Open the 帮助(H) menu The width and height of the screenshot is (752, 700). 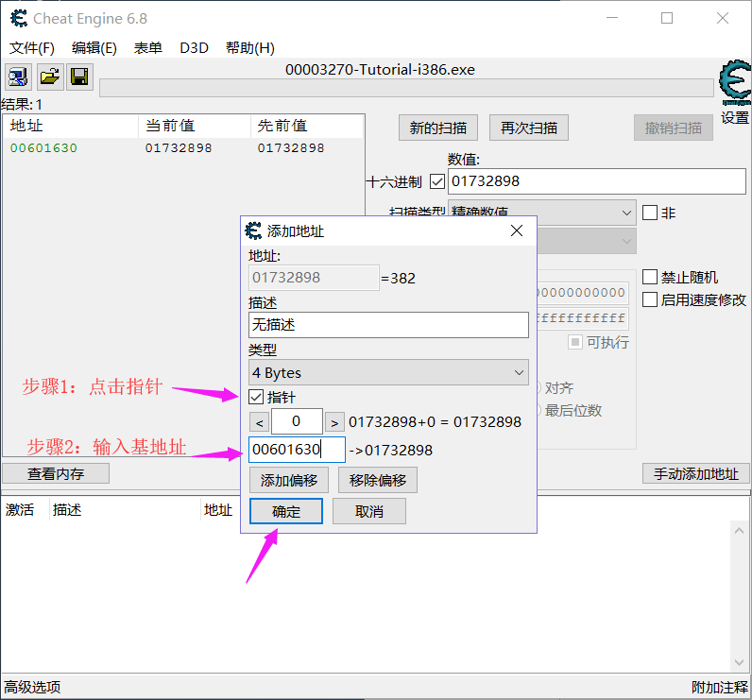[249, 48]
